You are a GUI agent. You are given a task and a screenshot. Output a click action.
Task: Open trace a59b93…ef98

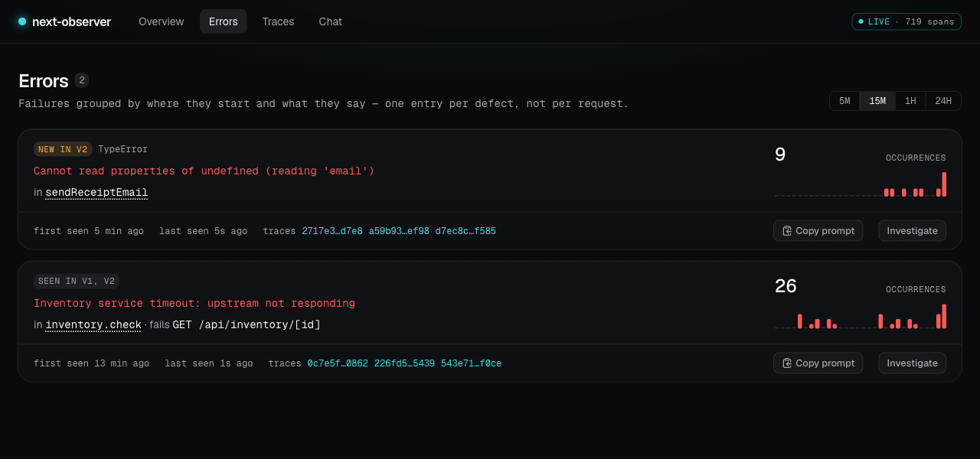click(399, 231)
